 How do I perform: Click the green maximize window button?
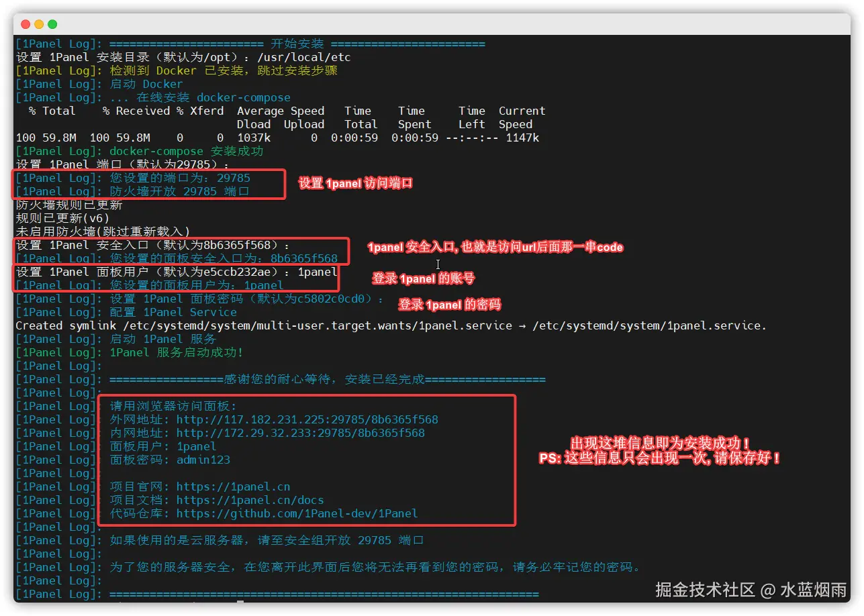52,24
